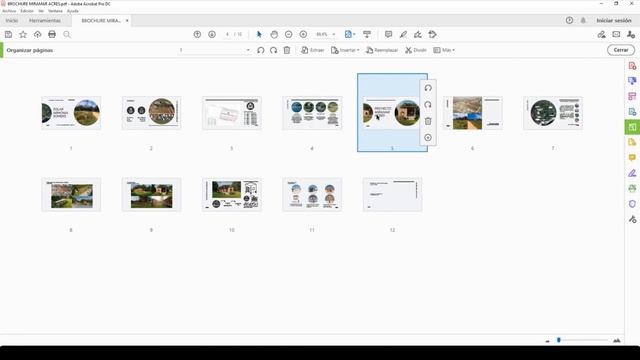The image size is (640, 360).
Task: Click the Reemplazar button
Action: point(382,50)
